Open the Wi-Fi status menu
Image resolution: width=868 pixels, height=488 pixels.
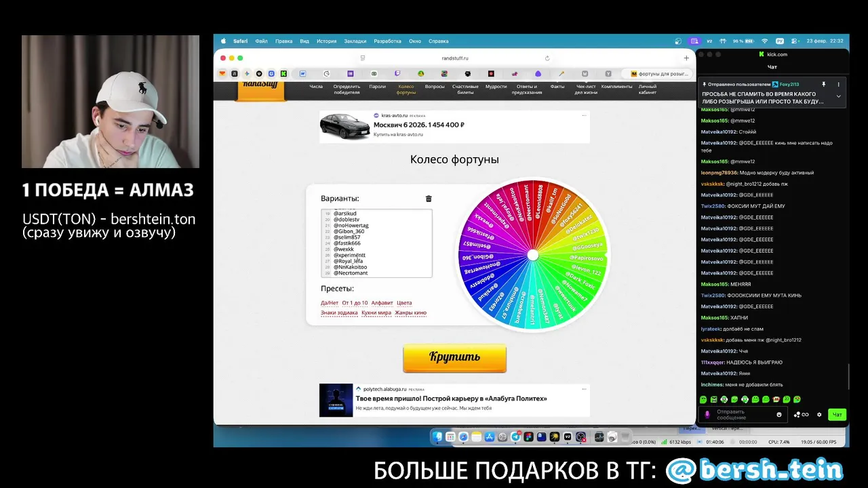pyautogui.click(x=765, y=41)
